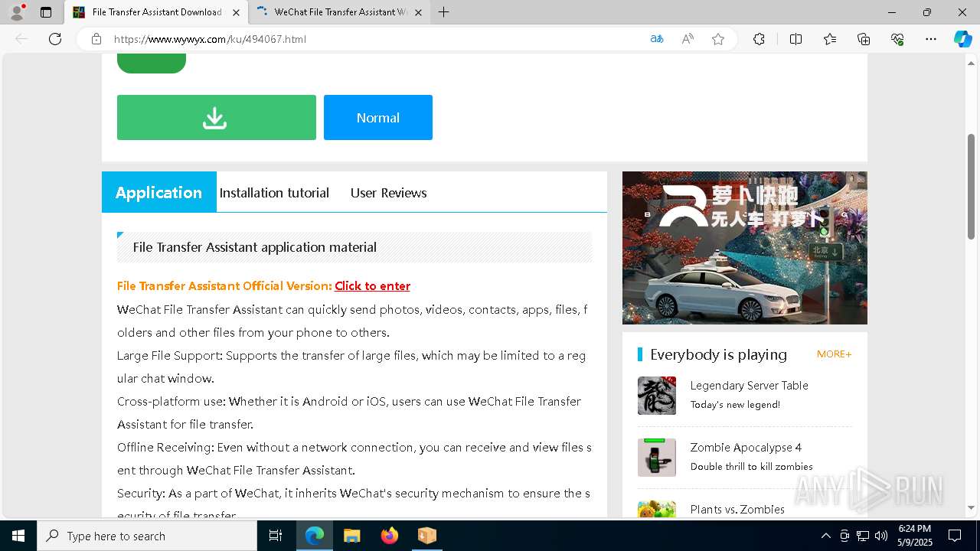Image resolution: width=980 pixels, height=551 pixels.
Task: Click the browser Back arrow
Action: point(21,39)
